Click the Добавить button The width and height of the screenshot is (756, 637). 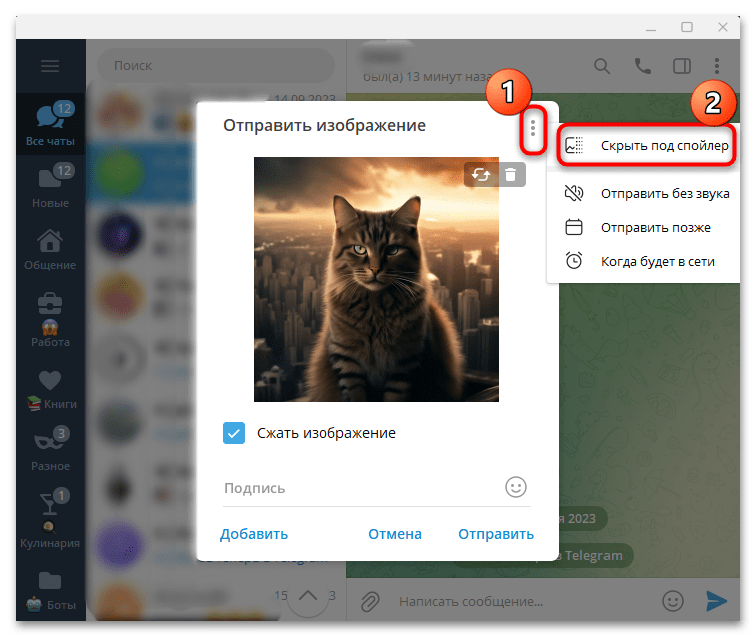254,534
